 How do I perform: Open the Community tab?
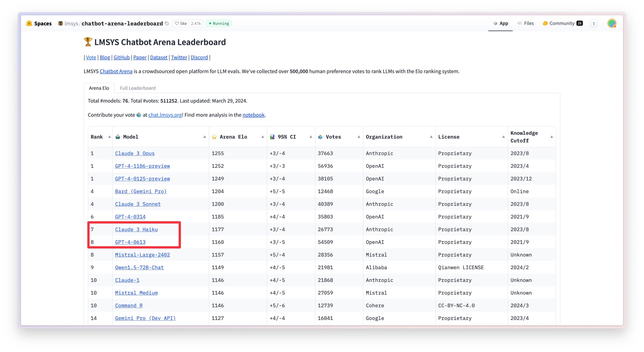tap(562, 23)
